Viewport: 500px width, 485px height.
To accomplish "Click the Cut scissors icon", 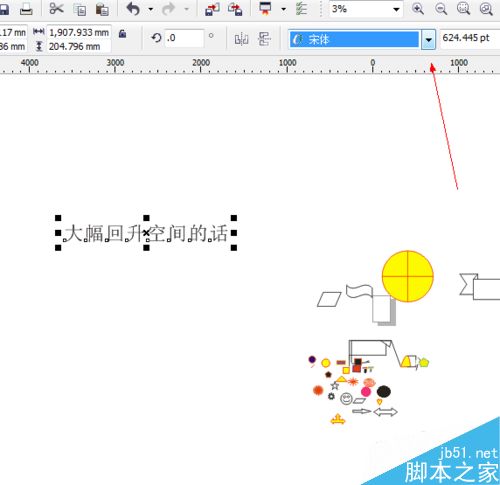I will [56, 9].
